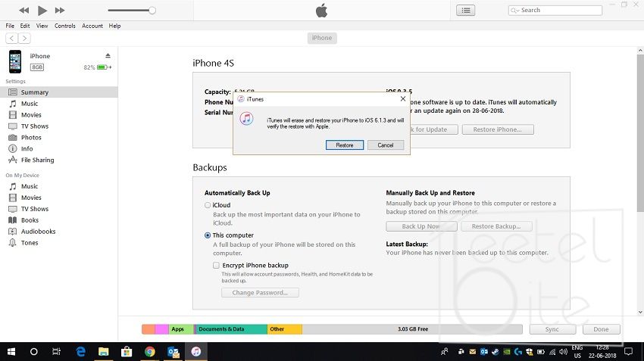Click the 3.03 GB Free storage segment

tap(412, 329)
